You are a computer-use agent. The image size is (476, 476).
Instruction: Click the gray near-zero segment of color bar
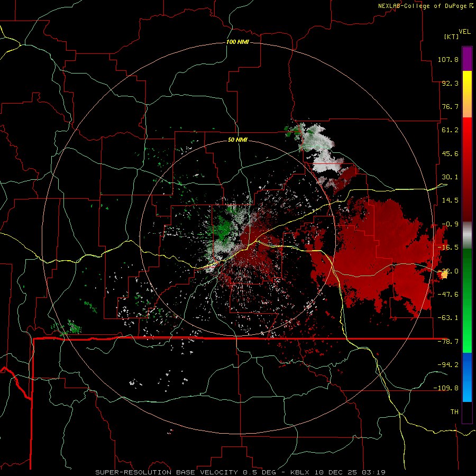(467, 235)
